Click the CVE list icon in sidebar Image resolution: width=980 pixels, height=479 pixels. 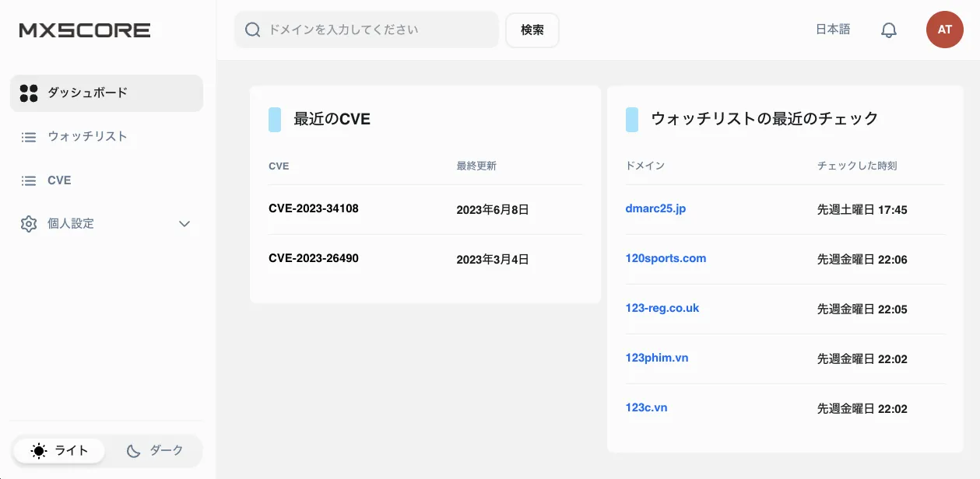(29, 180)
